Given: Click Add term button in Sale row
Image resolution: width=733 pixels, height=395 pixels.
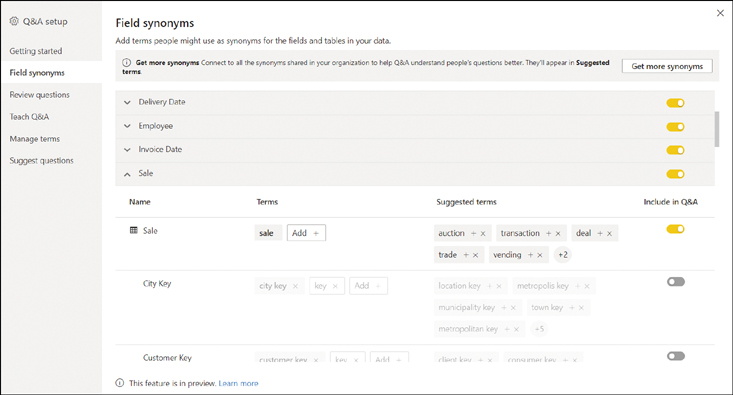Looking at the screenshot, I should (306, 233).
